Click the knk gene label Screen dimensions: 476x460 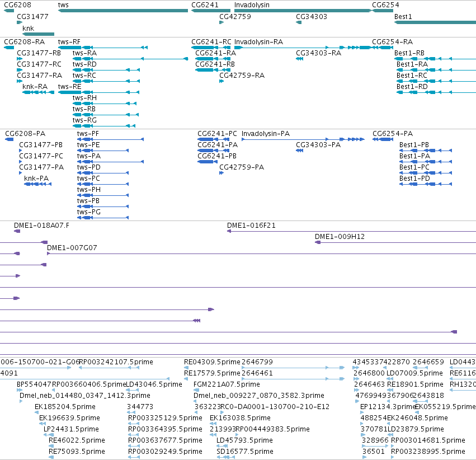click(28, 28)
